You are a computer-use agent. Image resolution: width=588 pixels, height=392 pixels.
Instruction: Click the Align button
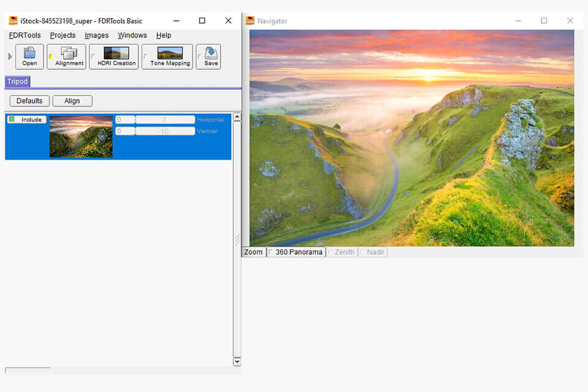tap(72, 100)
